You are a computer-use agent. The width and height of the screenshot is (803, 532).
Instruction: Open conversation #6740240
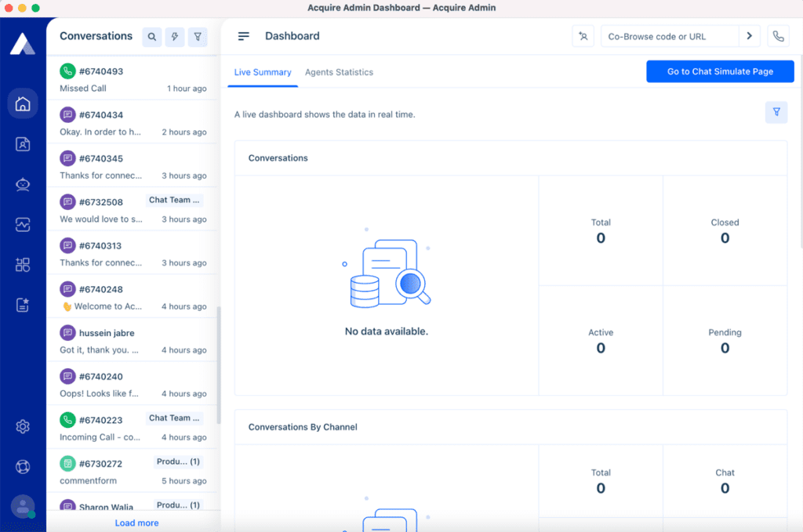(x=133, y=384)
